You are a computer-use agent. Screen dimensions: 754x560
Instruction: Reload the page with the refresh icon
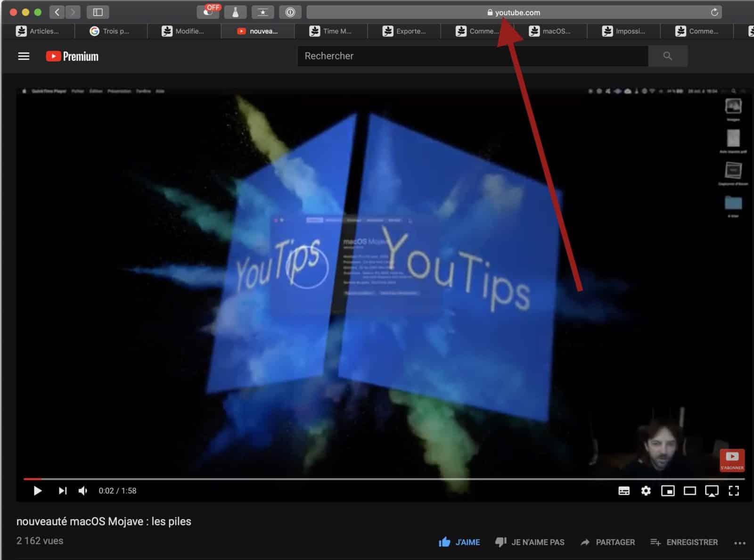point(714,12)
